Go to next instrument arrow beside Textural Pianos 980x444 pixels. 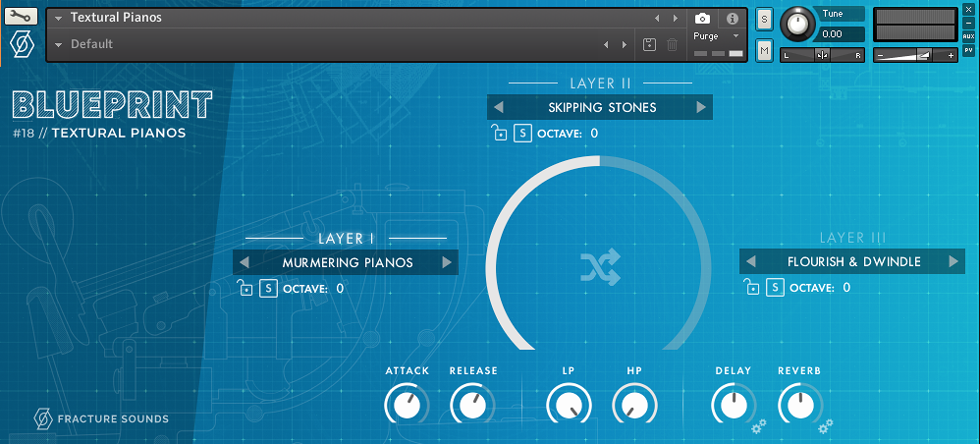(675, 18)
